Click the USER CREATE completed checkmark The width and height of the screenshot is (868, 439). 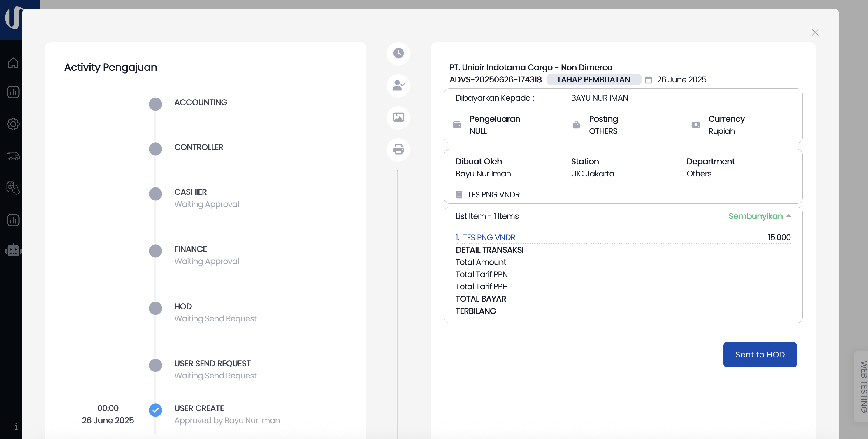click(x=155, y=410)
